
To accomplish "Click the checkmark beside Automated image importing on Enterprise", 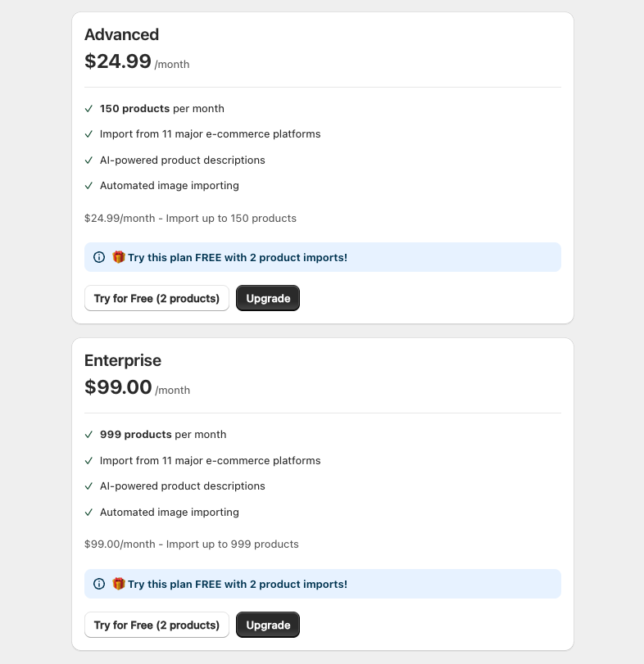I will [x=88, y=512].
